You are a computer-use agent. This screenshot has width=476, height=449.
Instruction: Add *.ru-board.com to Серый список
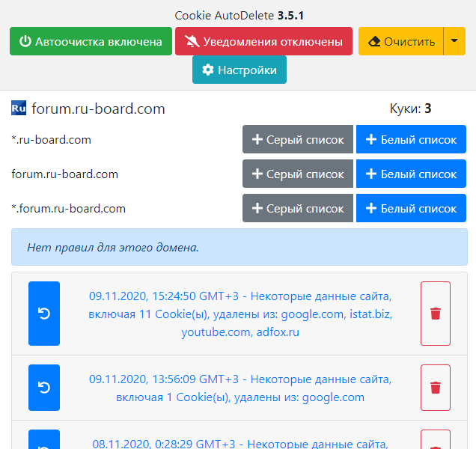(x=298, y=139)
